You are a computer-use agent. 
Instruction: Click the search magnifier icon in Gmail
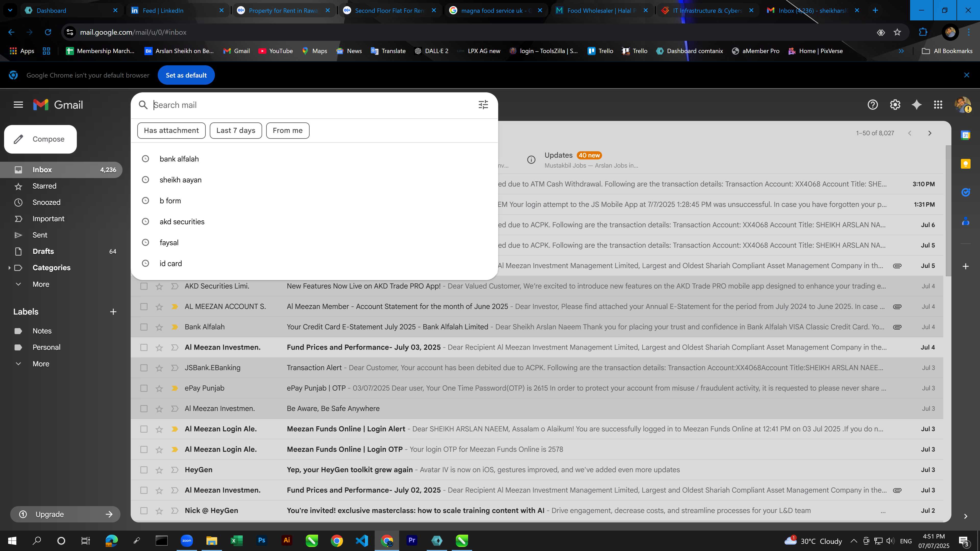tap(143, 105)
